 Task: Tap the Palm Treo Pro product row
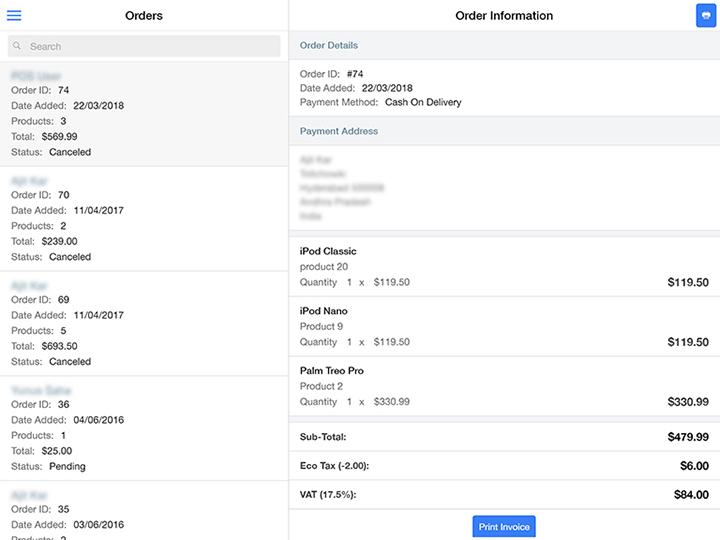point(504,386)
